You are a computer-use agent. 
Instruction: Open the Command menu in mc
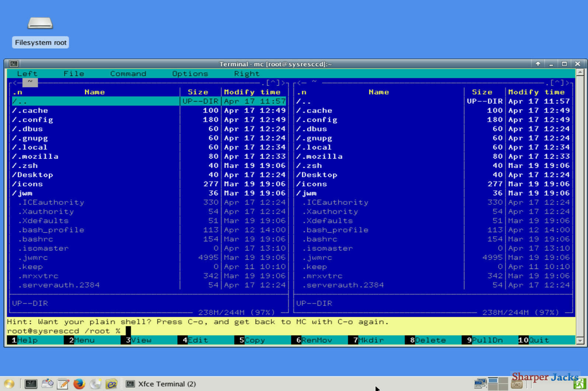[128, 73]
